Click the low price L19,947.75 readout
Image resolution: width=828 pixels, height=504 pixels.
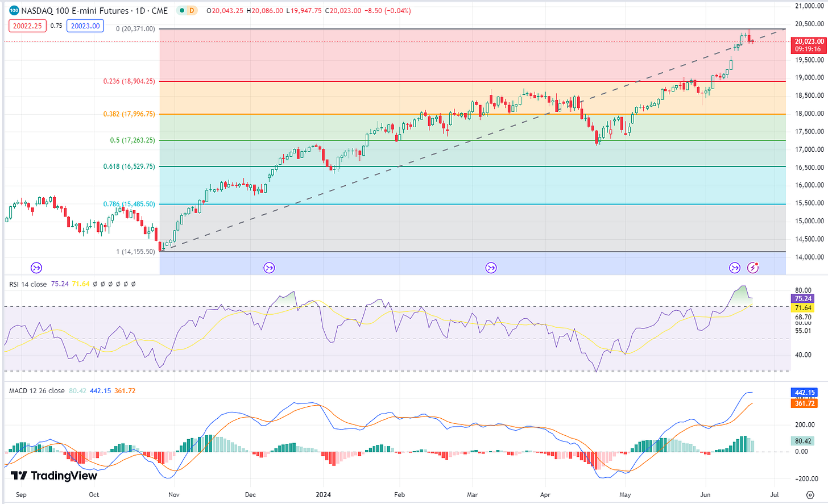click(304, 11)
